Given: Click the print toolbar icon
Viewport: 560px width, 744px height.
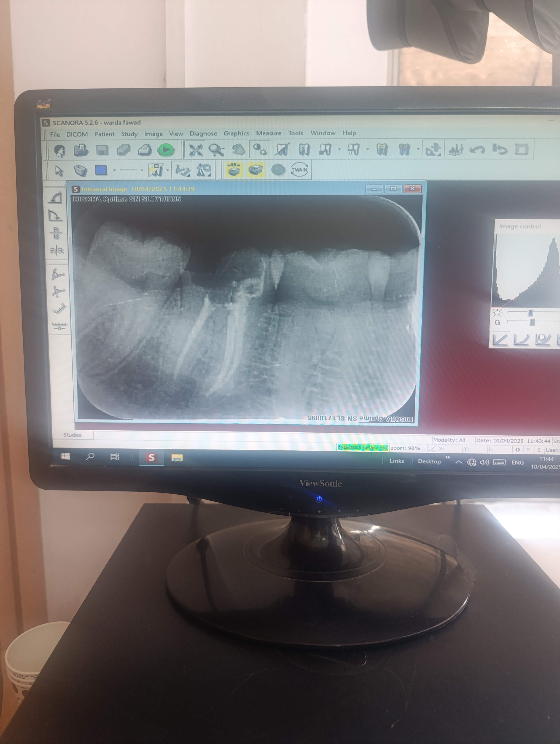Looking at the screenshot, I should pyautogui.click(x=145, y=150).
